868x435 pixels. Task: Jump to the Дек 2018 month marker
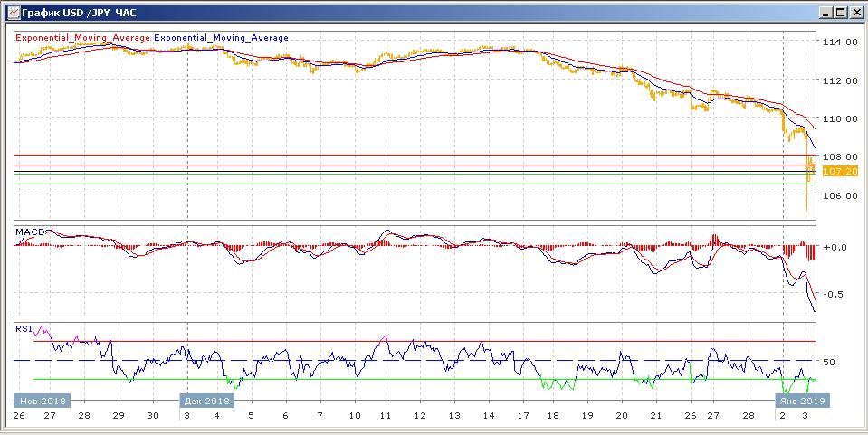click(206, 400)
